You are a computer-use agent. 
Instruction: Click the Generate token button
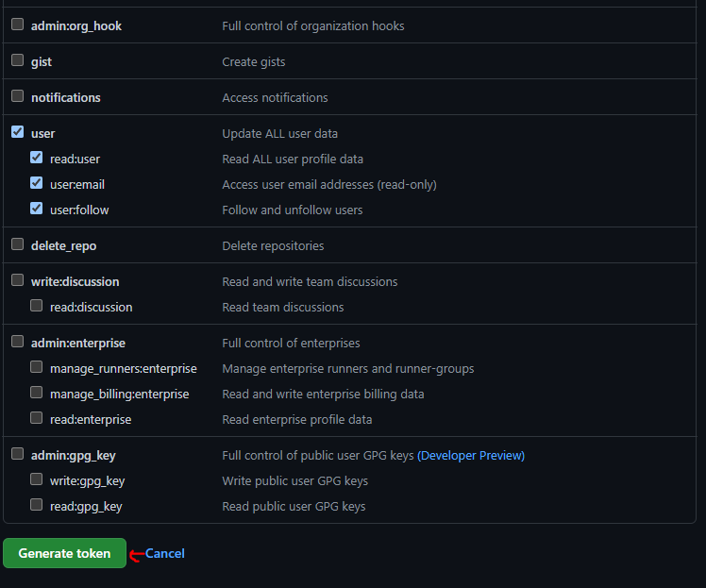coord(64,553)
